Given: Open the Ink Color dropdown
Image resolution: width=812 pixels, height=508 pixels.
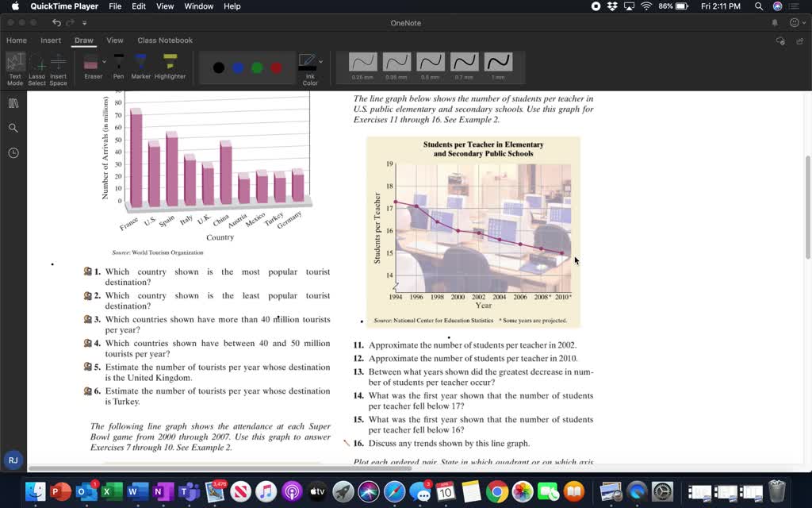Looking at the screenshot, I should (x=320, y=62).
